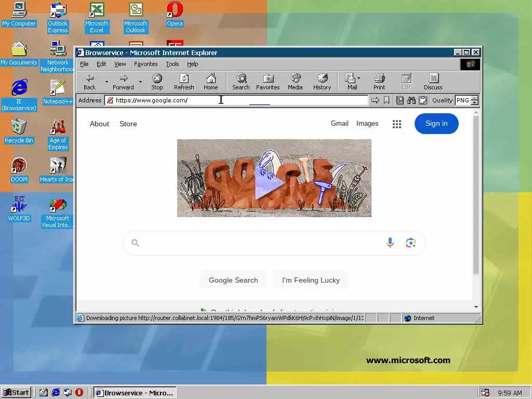Select the Notepad++ desktop shortcut
Screen dimensions: 532x399
58,92
